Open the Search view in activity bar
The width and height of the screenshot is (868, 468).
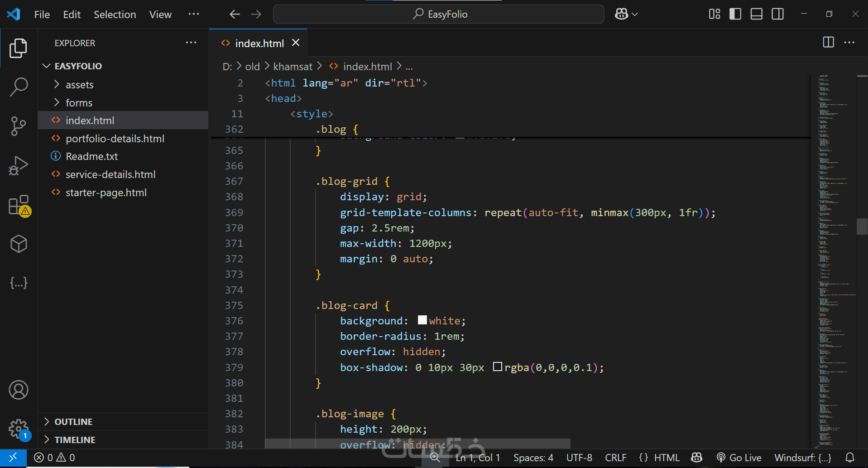19,87
